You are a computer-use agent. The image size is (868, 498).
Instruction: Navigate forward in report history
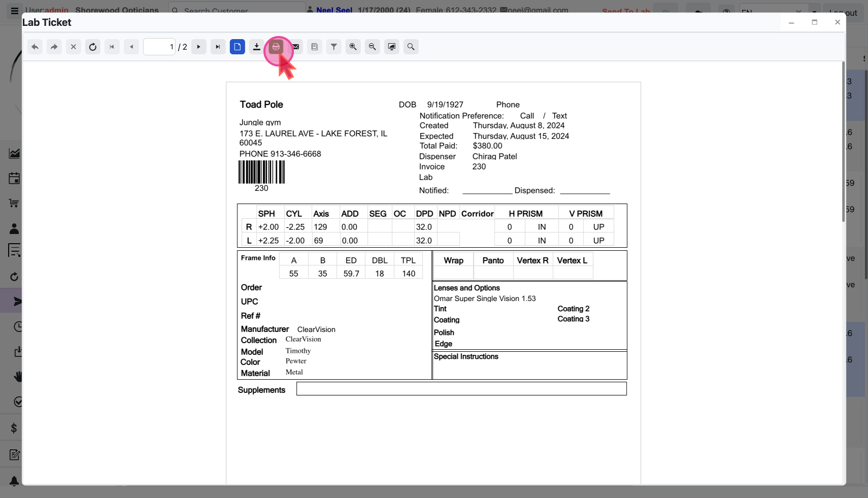54,47
